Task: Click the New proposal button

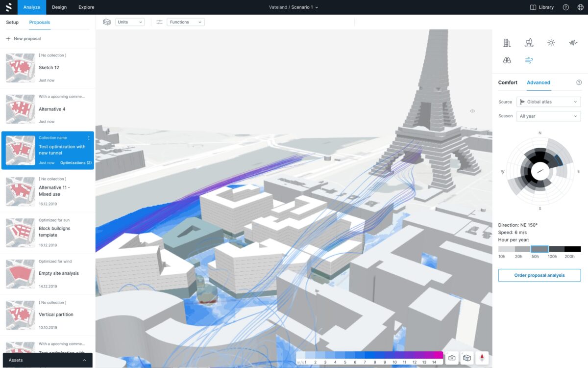Action: (x=24, y=39)
